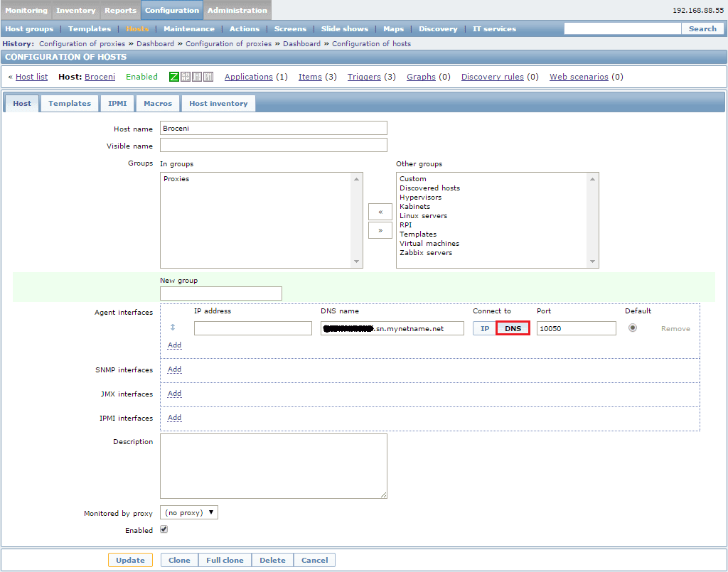Click the Visible name input field

pyautogui.click(x=274, y=145)
